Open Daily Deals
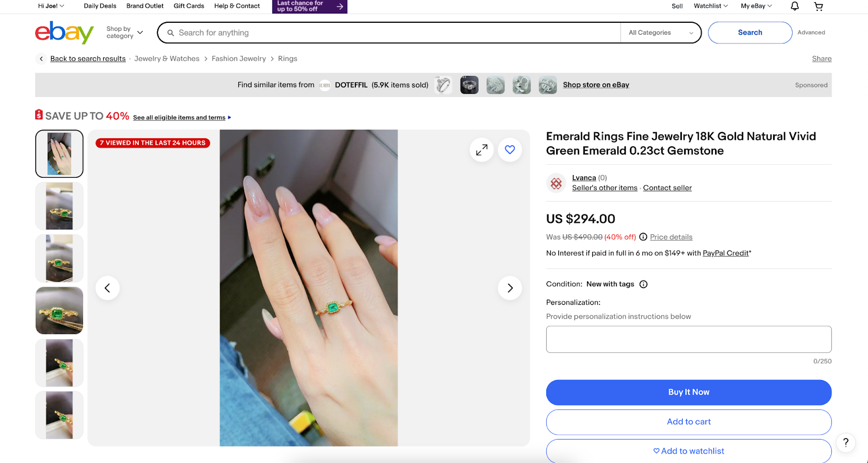Screen dimensions: 868x463 tap(100, 6)
